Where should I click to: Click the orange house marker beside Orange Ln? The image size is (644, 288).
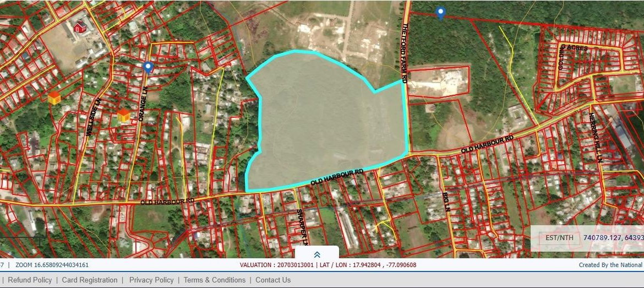[124, 116]
